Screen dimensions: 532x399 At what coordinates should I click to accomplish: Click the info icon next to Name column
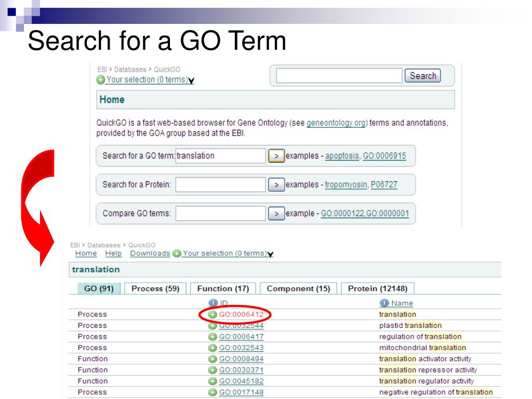384,303
